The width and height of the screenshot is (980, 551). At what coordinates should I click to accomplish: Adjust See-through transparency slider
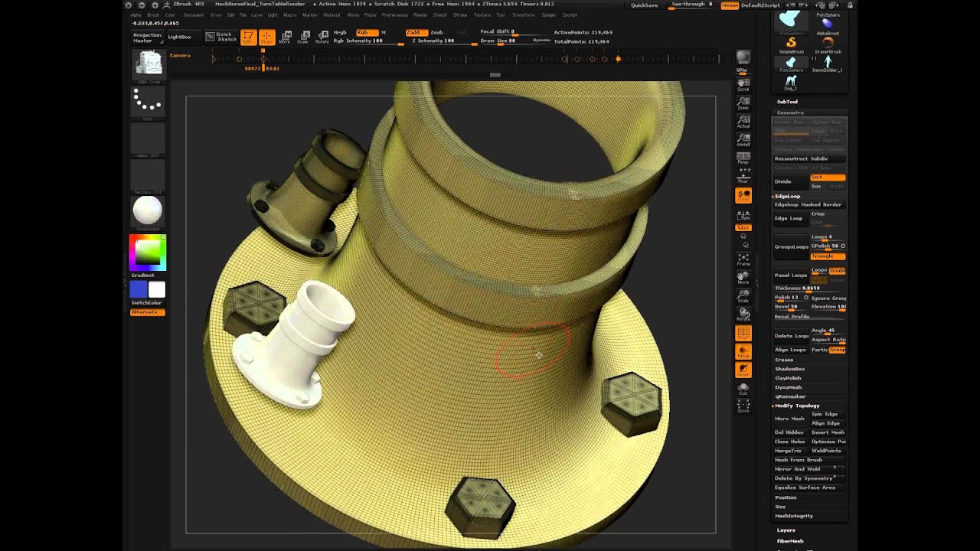tap(691, 5)
